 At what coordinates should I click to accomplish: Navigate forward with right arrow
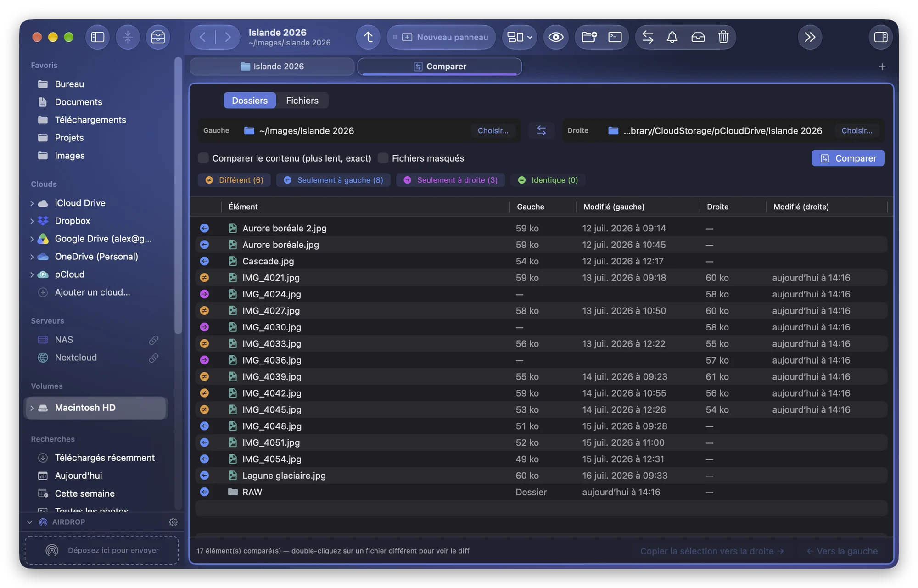[228, 37]
